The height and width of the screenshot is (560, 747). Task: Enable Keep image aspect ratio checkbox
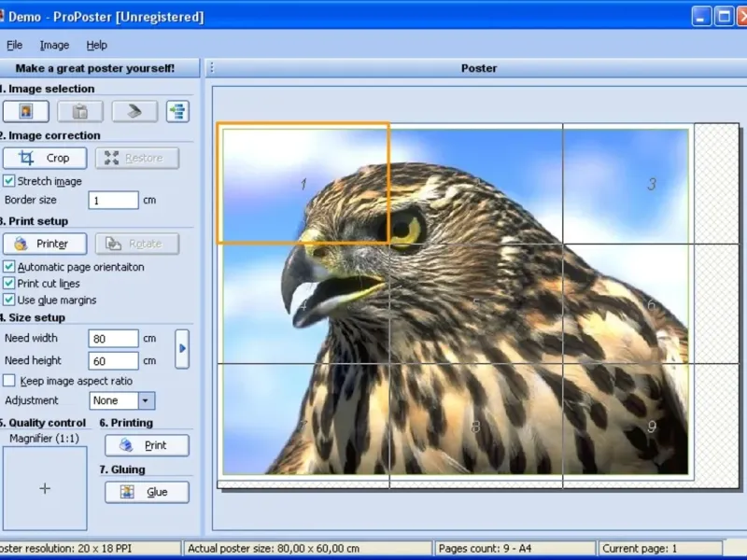8,381
